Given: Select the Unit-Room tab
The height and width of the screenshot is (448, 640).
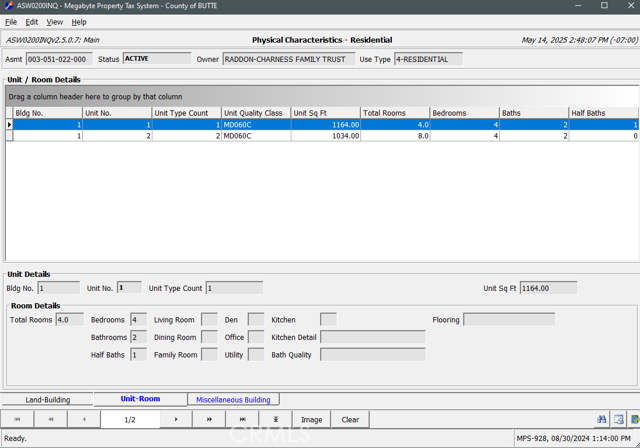Looking at the screenshot, I should (140, 399).
